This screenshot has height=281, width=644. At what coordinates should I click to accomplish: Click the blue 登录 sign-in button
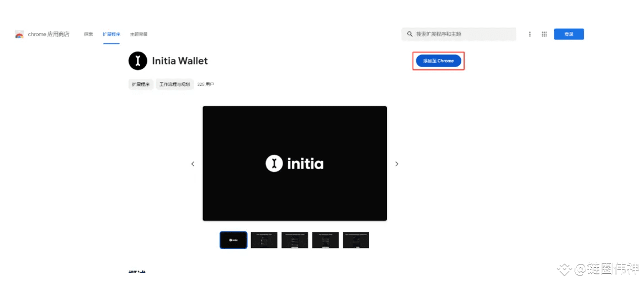[x=569, y=35]
